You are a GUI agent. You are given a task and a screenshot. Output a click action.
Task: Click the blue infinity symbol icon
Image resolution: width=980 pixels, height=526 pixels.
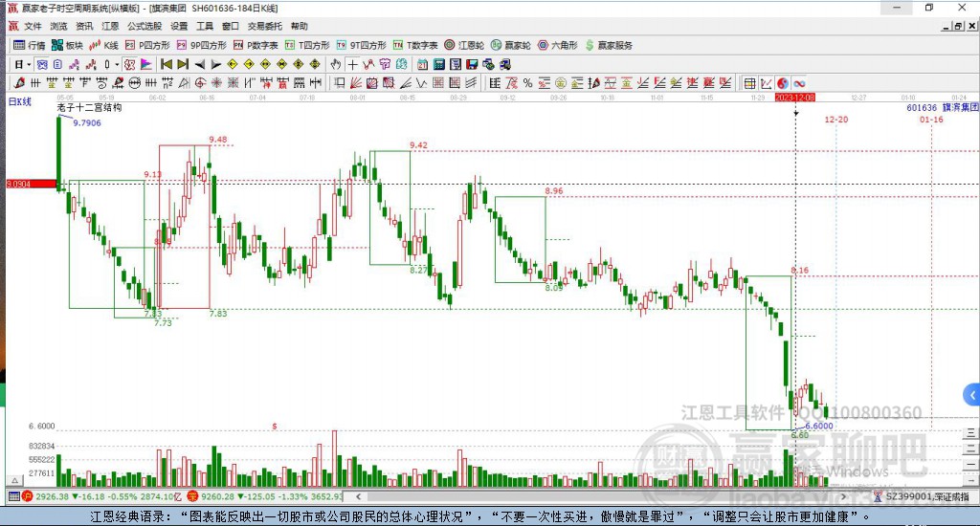pyautogui.click(x=799, y=83)
